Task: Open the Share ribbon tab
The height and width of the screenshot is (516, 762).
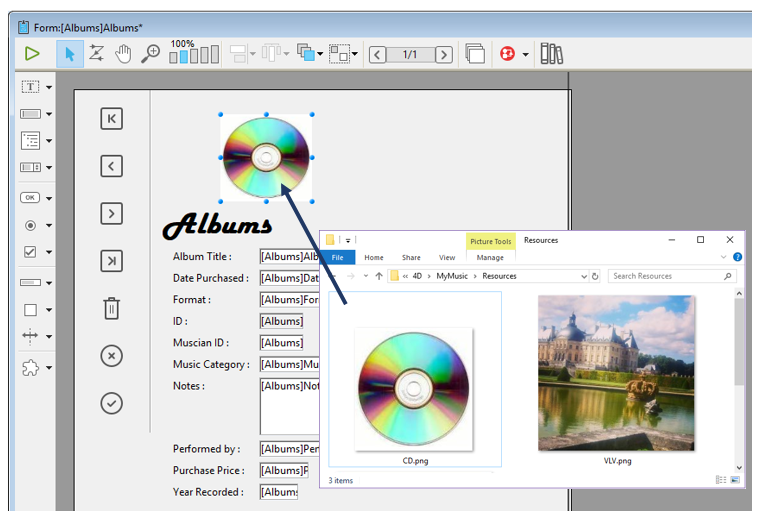Action: pyautogui.click(x=411, y=258)
